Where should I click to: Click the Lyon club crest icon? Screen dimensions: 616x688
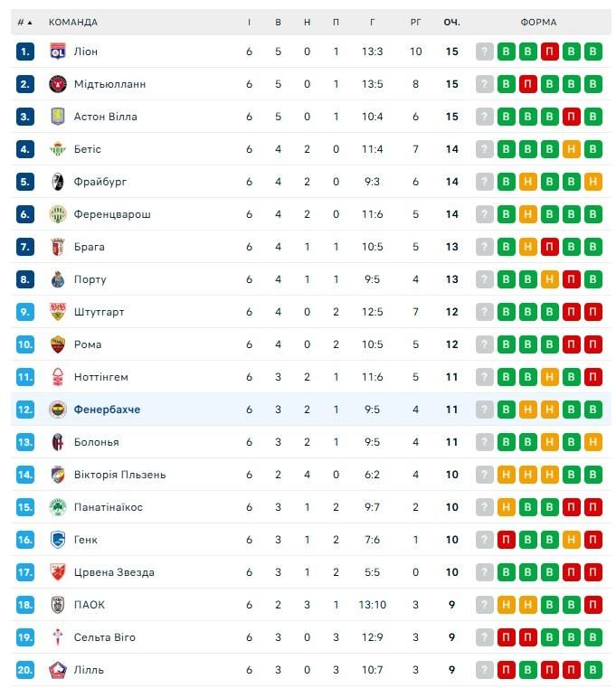coord(58,52)
